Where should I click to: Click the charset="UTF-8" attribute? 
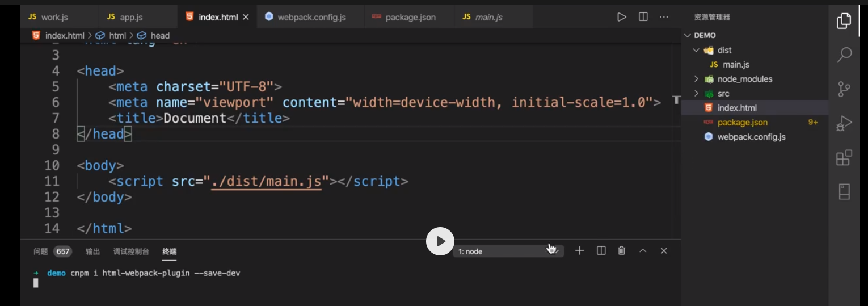(214, 87)
